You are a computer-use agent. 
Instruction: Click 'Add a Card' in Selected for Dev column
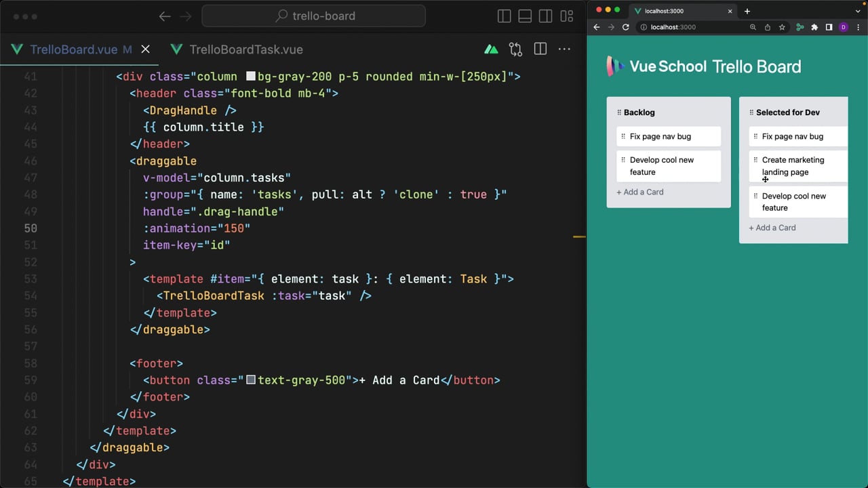[x=772, y=228]
